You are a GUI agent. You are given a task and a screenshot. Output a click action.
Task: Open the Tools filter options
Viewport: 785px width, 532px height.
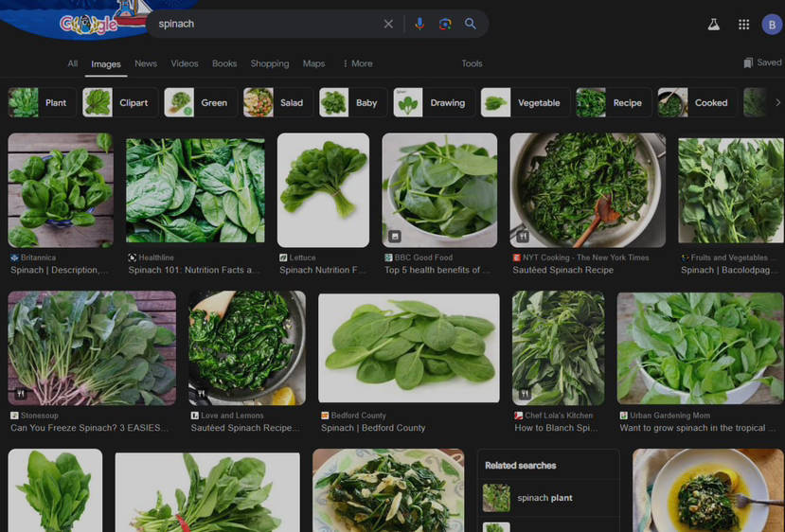pos(472,63)
